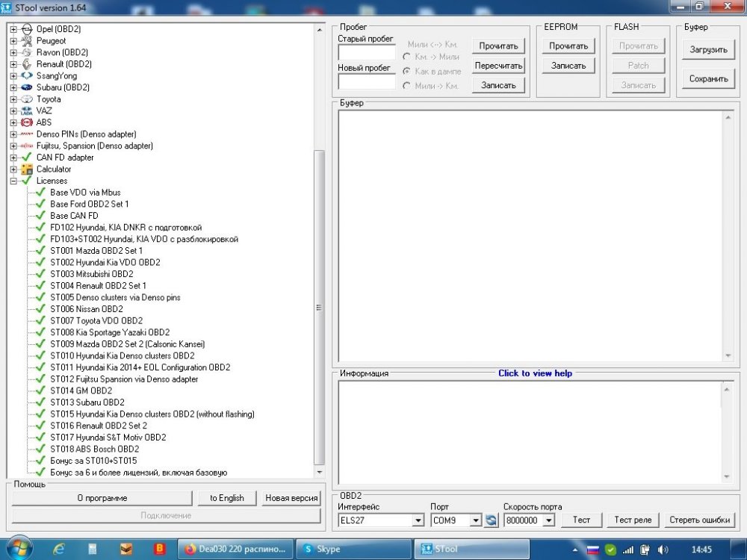
Task: Click the Toyota logo icon
Action: tap(27, 99)
